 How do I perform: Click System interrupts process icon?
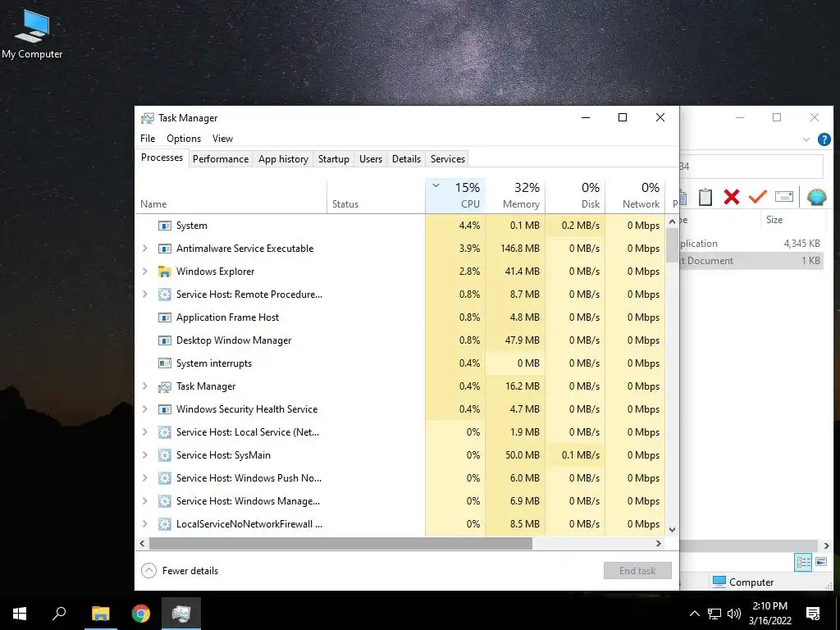164,363
